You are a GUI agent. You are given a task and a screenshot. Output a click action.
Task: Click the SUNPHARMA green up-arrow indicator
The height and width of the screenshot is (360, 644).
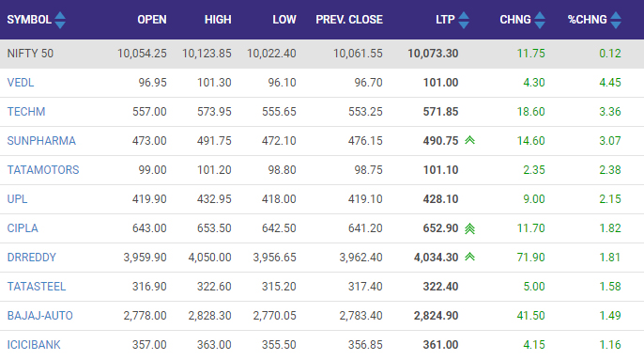[469, 140]
